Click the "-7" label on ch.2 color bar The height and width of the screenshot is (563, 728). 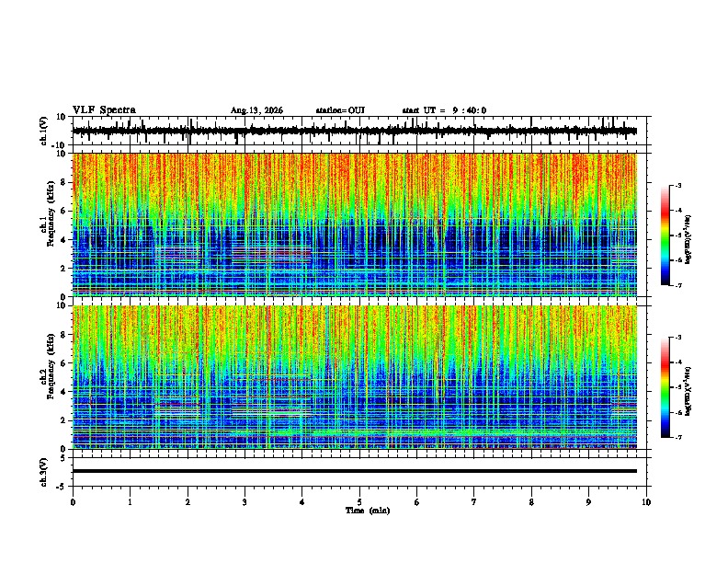click(x=678, y=438)
